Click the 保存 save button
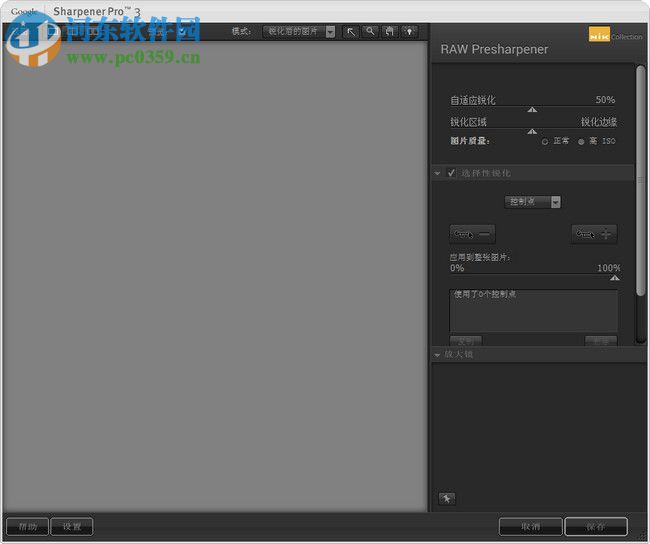 coord(596,527)
